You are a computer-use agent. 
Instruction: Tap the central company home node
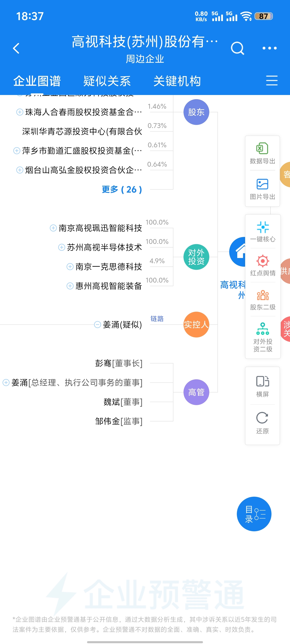point(238,252)
